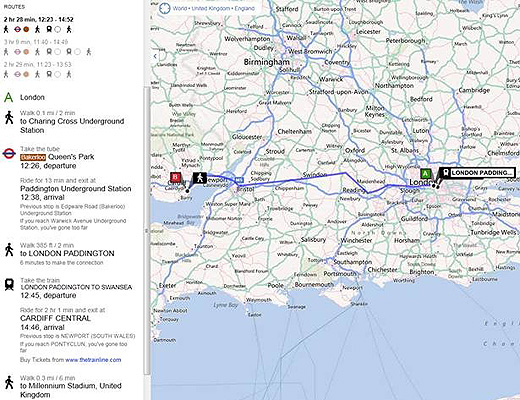Click the red B marker near Cardiff
This screenshot has width=520, height=400.
click(x=175, y=177)
